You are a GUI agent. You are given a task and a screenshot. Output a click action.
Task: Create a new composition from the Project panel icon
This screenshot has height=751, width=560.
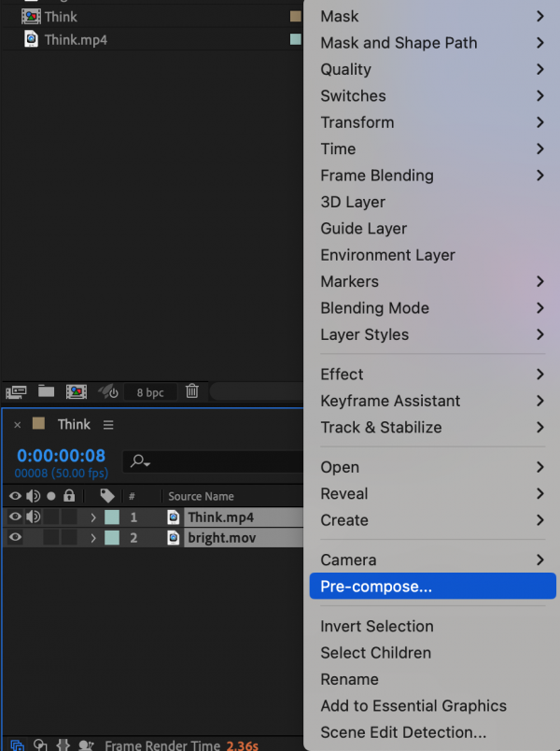(77, 391)
